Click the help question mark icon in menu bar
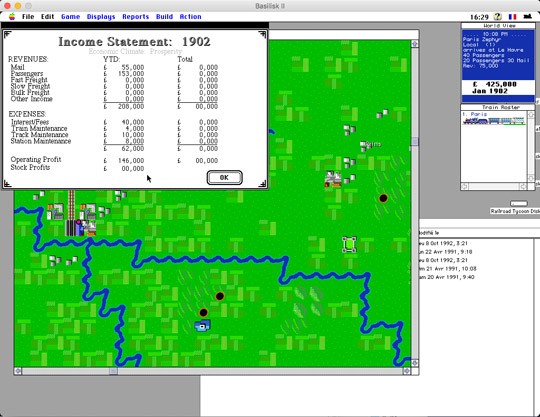 497,17
